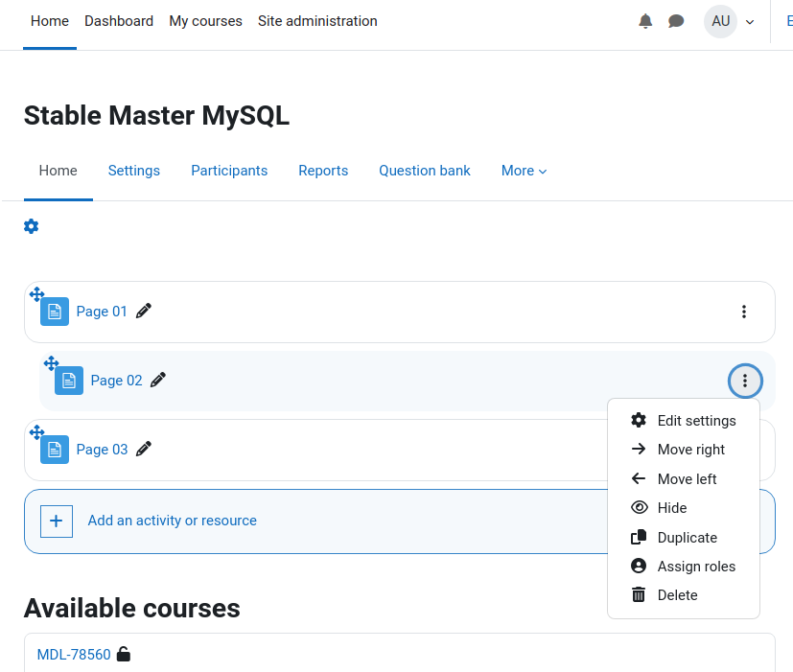Image resolution: width=793 pixels, height=672 pixels.
Task: Edit Page 02 title with pencil icon
Action: tap(158, 380)
